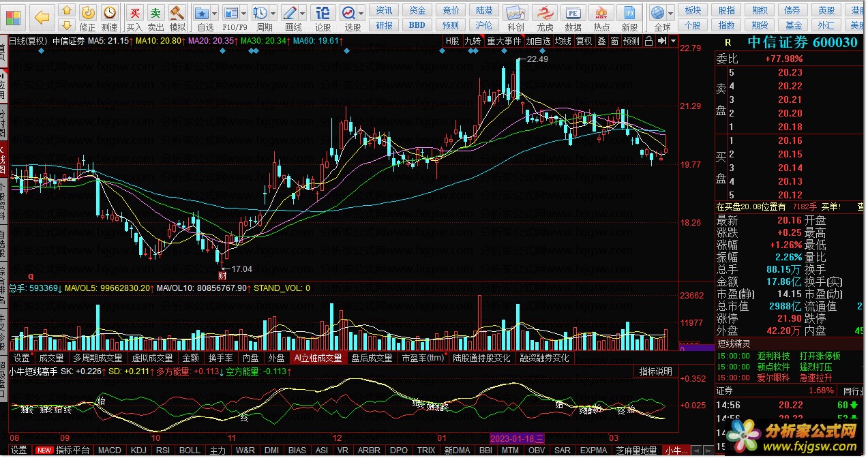Open the 论股 discussion icon
868x458 pixels.
pyautogui.click(x=323, y=18)
